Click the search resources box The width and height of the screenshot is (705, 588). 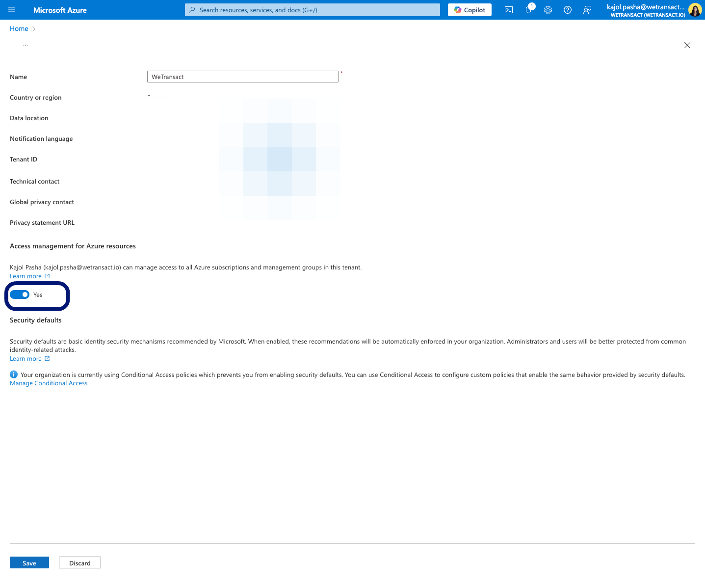pos(313,10)
